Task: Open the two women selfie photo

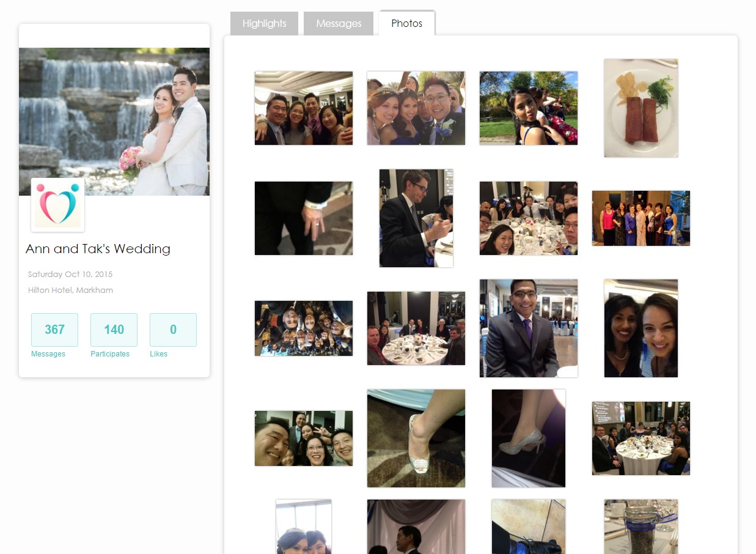Action: [641, 328]
